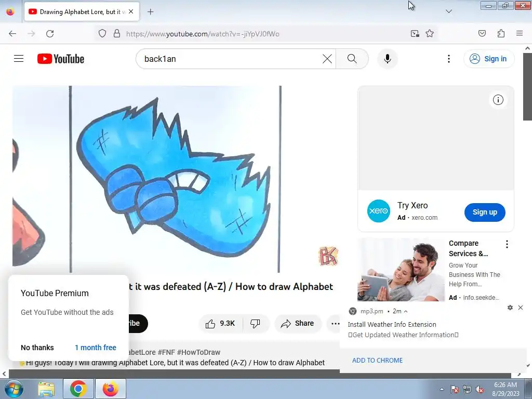Go back in Firefox
This screenshot has height=399, width=532.
click(12, 34)
